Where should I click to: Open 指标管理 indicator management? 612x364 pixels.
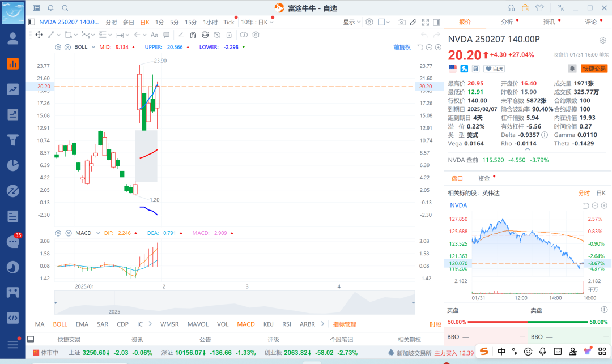(345, 324)
